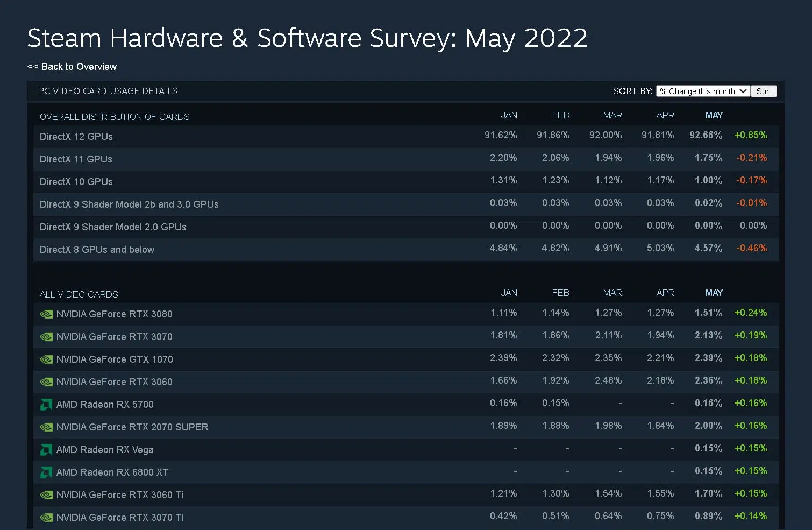Viewport: 812px width, 530px height.
Task: Click the +0.85% change for DirectX 12
Action: click(751, 135)
